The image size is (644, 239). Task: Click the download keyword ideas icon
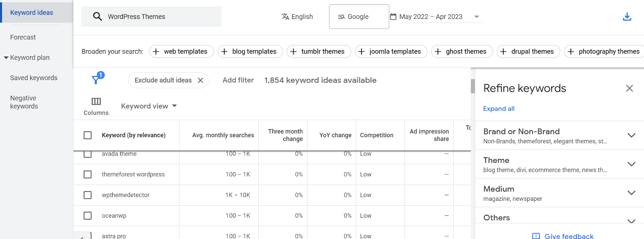point(627,16)
